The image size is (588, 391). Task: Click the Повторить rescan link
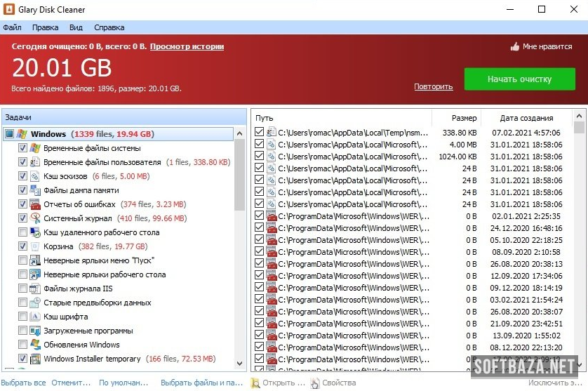pos(433,86)
